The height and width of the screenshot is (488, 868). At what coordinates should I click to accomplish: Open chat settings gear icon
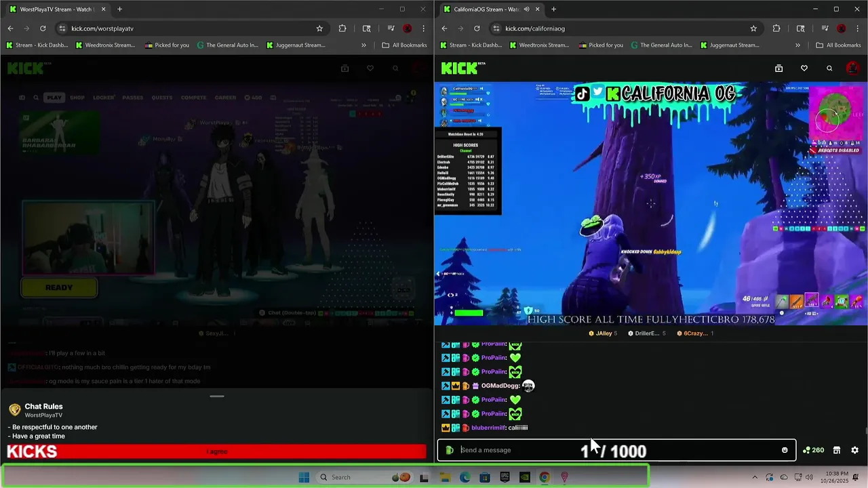(854, 450)
